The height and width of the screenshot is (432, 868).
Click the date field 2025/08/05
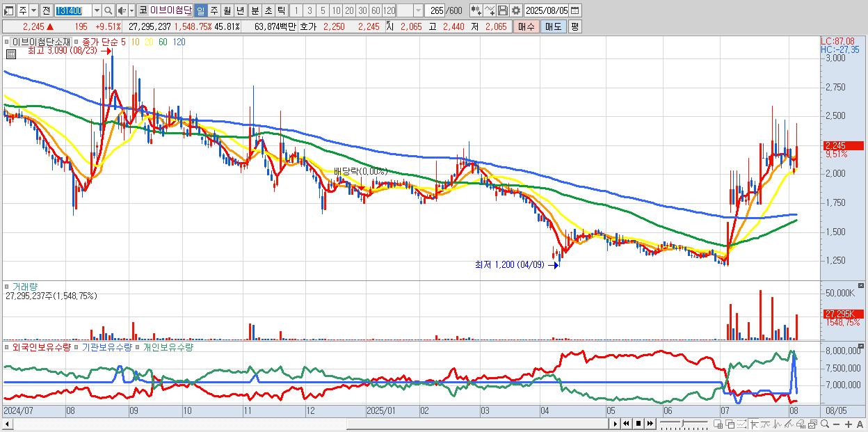click(x=546, y=10)
